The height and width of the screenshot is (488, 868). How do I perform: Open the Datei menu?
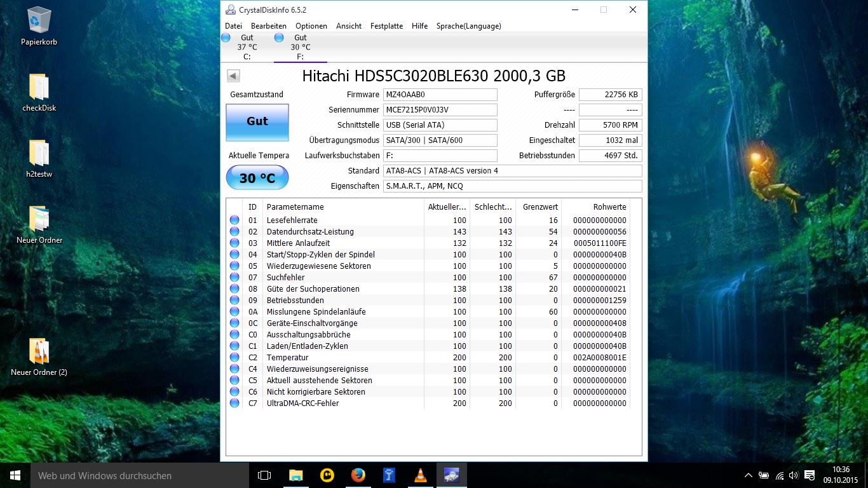233,26
